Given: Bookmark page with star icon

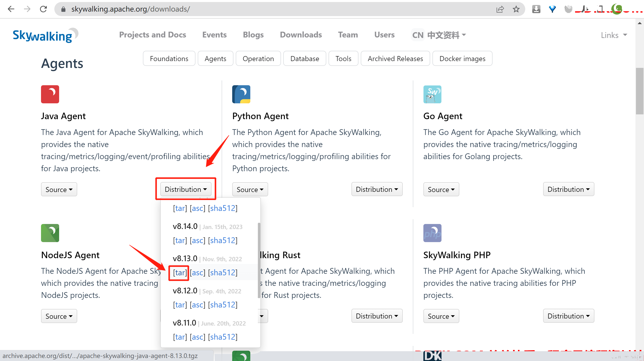Looking at the screenshot, I should coord(516,9).
